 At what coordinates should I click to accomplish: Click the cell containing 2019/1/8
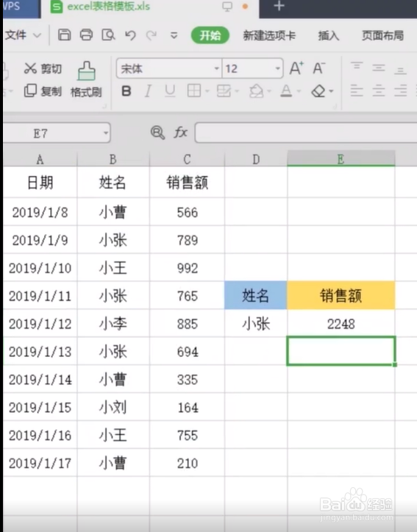(40, 213)
